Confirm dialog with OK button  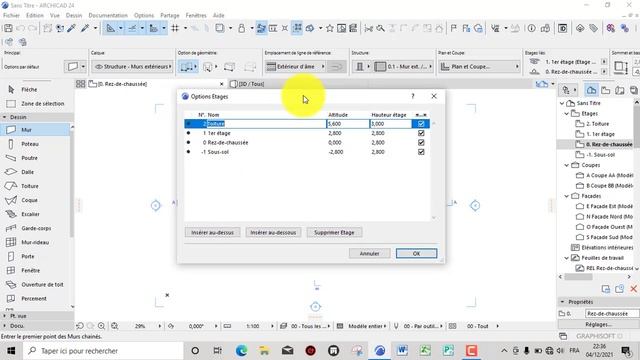coord(416,253)
